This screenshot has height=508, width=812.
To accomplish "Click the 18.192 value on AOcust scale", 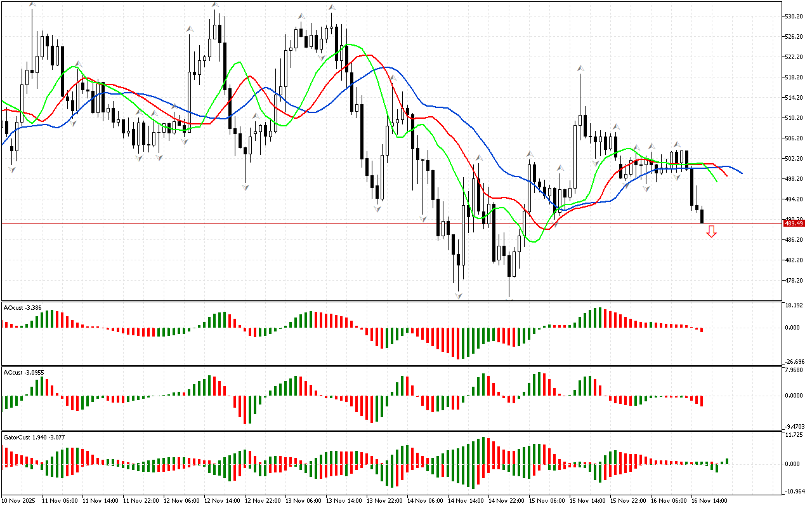I will 794,305.
